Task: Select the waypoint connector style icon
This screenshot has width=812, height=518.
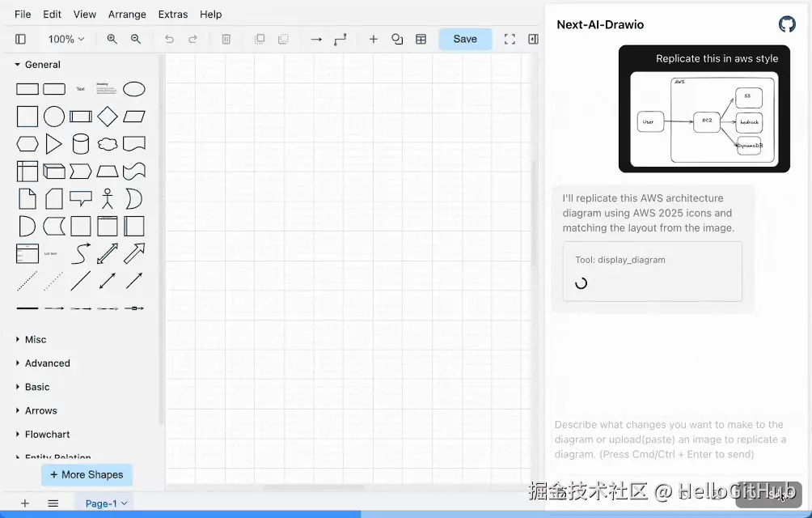Action: click(x=340, y=39)
